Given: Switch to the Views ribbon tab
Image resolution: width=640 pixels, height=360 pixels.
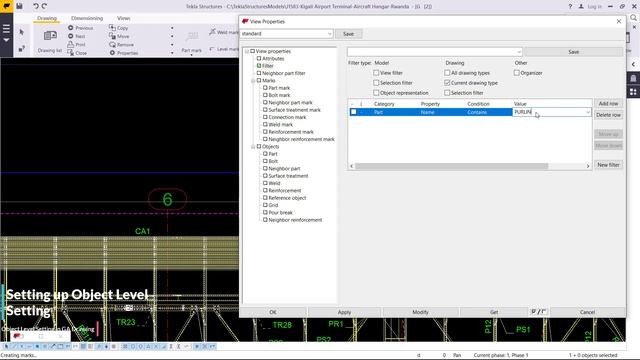Looking at the screenshot, I should tap(124, 18).
